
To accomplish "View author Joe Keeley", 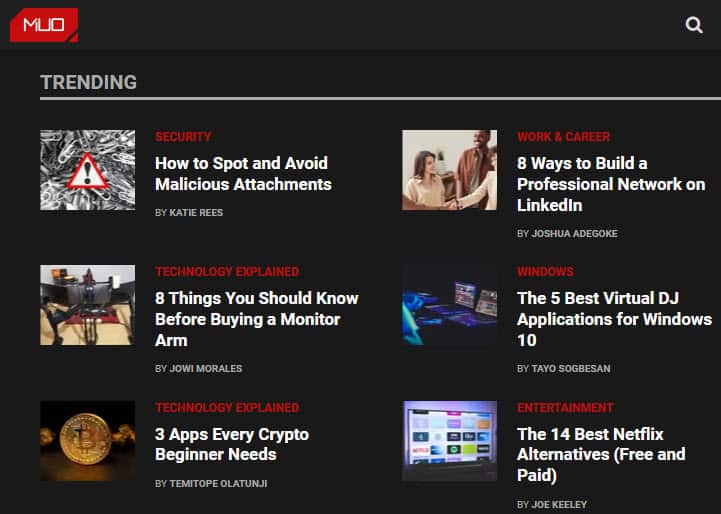I will pyautogui.click(x=559, y=504).
